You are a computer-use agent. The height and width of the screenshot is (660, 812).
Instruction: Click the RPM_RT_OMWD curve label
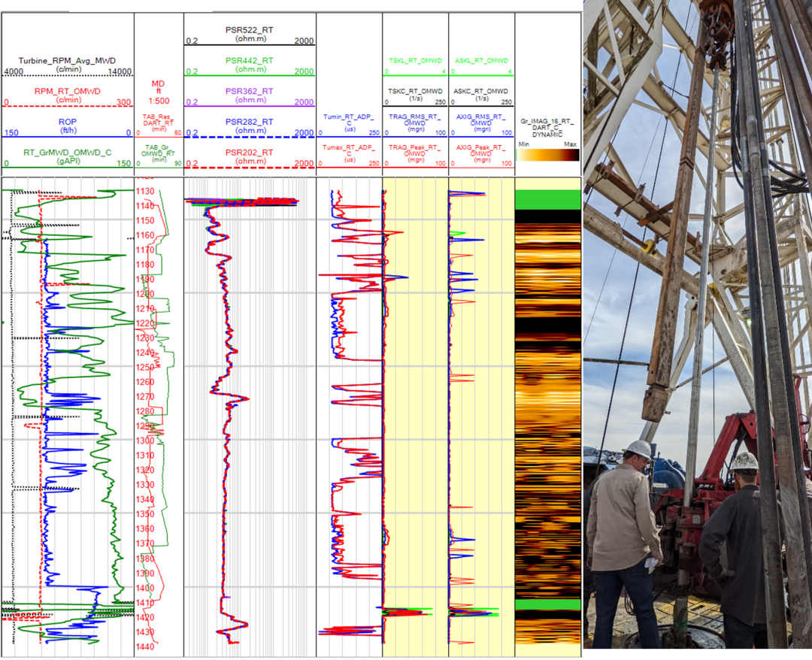point(68,91)
